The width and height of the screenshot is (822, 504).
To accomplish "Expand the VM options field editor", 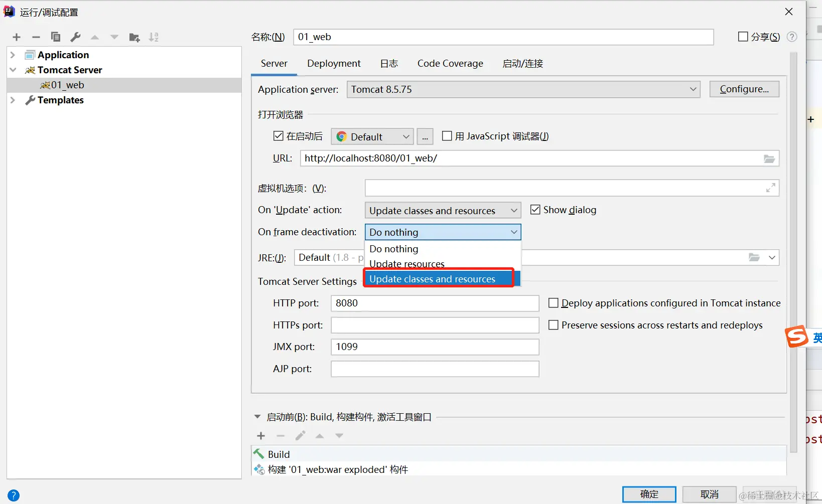I will tap(771, 188).
